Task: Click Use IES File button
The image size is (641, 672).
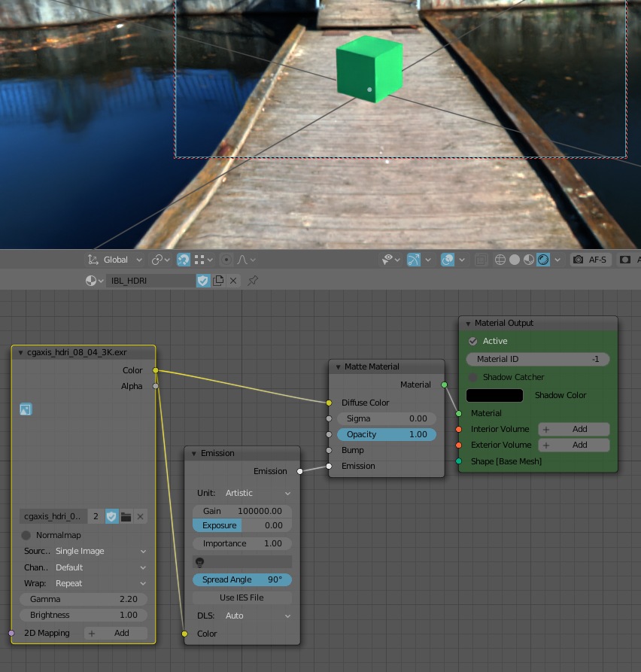Action: point(242,598)
